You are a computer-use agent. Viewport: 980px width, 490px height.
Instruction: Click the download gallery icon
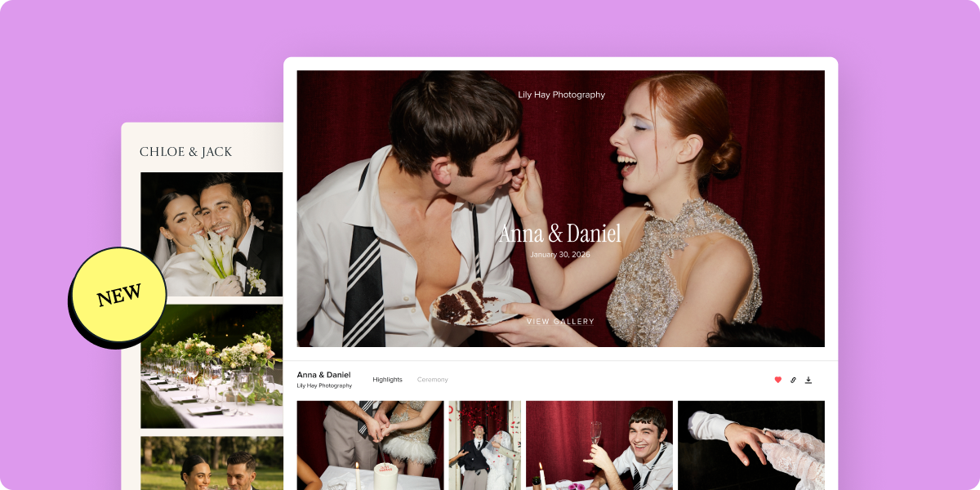808,380
